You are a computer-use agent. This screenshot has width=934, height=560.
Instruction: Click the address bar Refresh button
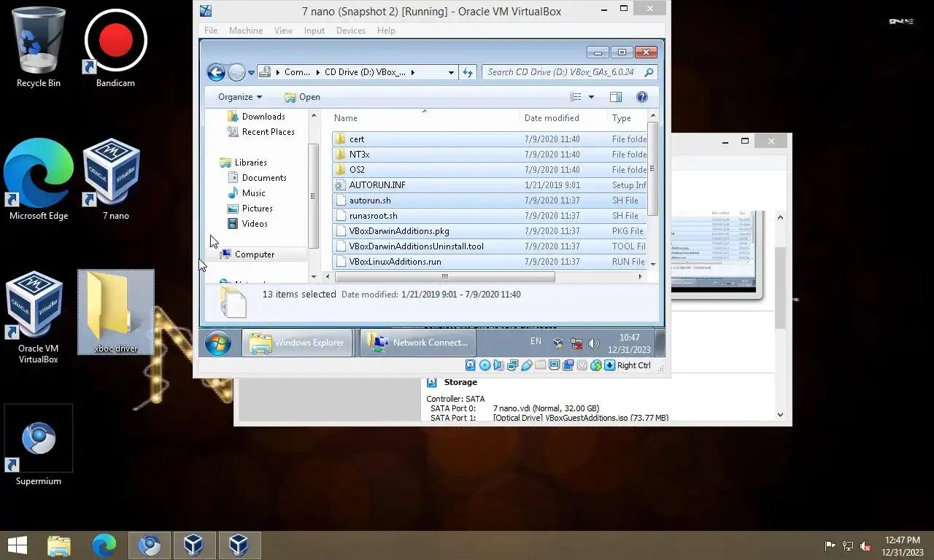(x=468, y=72)
